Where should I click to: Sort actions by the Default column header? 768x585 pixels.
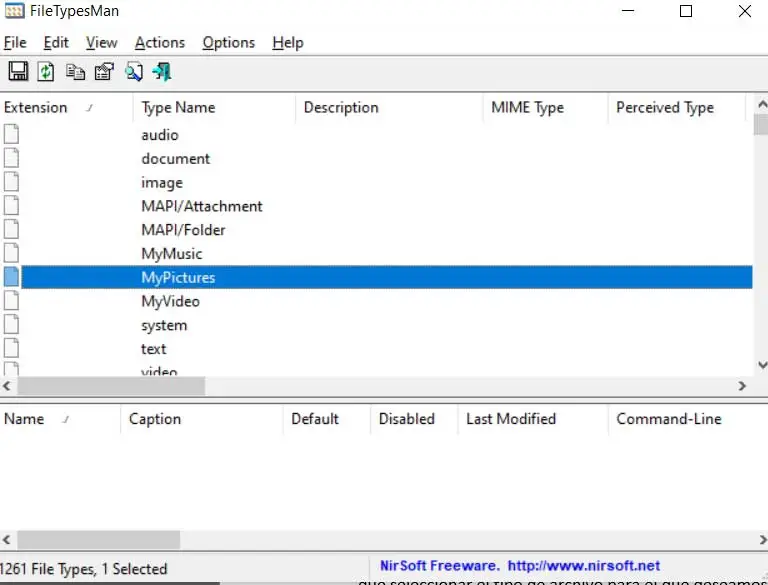[327, 419]
